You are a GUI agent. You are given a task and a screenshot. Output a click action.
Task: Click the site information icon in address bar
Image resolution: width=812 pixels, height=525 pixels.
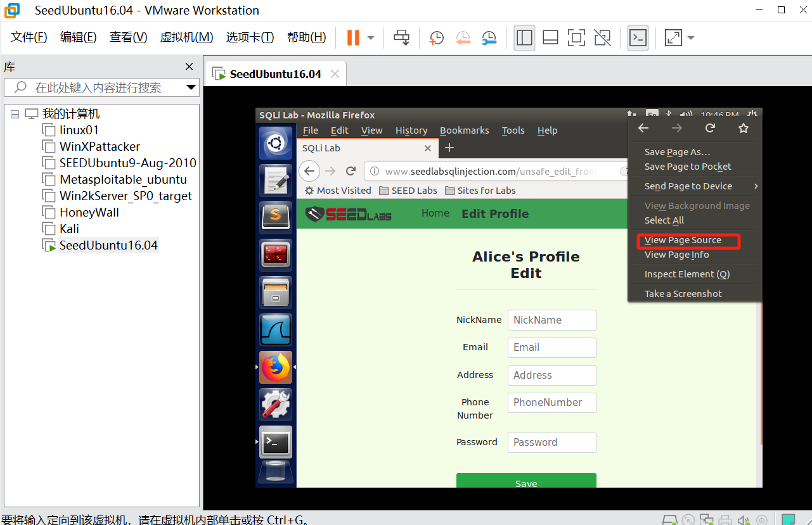tap(375, 171)
